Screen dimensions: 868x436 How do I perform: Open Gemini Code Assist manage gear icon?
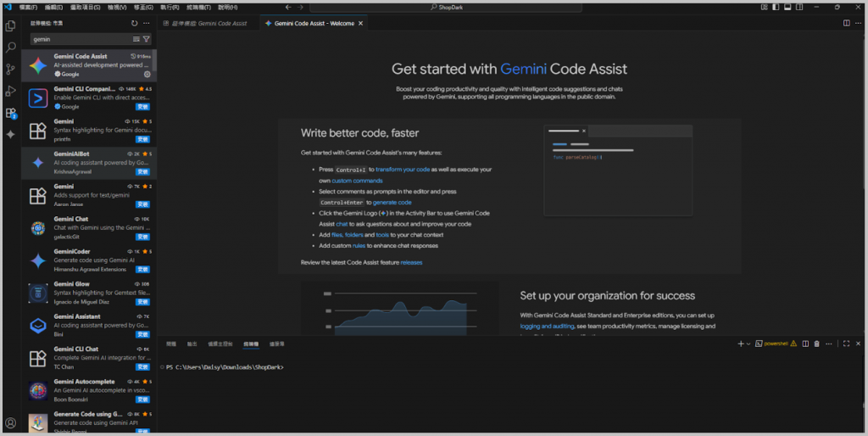tap(147, 75)
